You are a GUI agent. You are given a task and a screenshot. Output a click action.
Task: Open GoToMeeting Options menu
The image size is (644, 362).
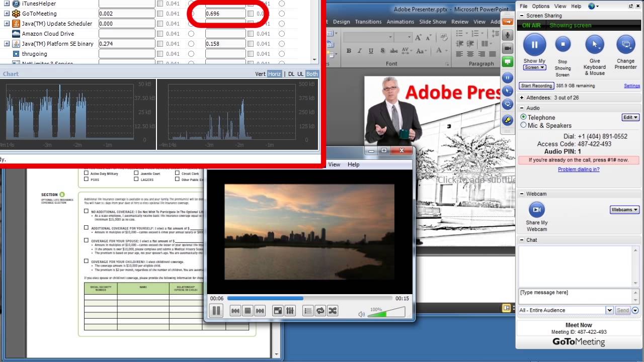(541, 6)
